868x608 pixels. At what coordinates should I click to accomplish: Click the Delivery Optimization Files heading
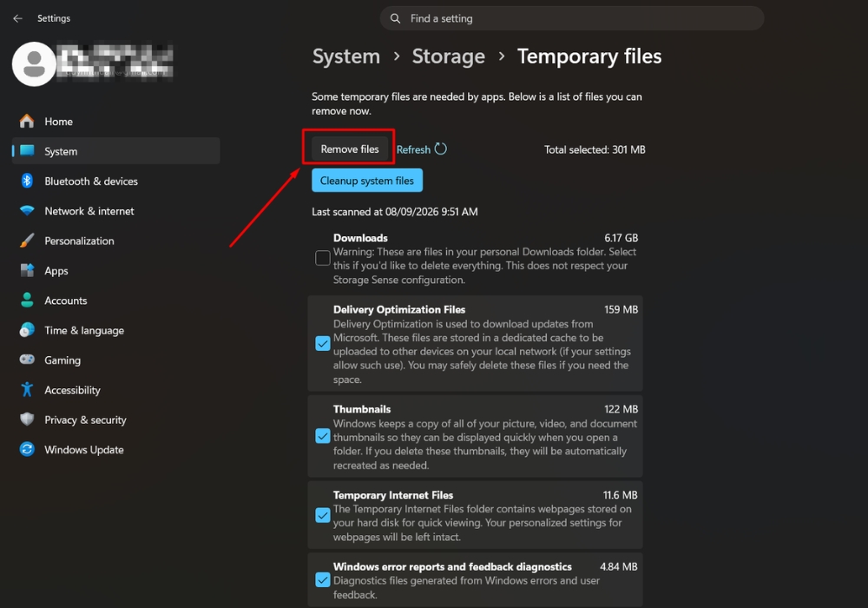pos(399,309)
